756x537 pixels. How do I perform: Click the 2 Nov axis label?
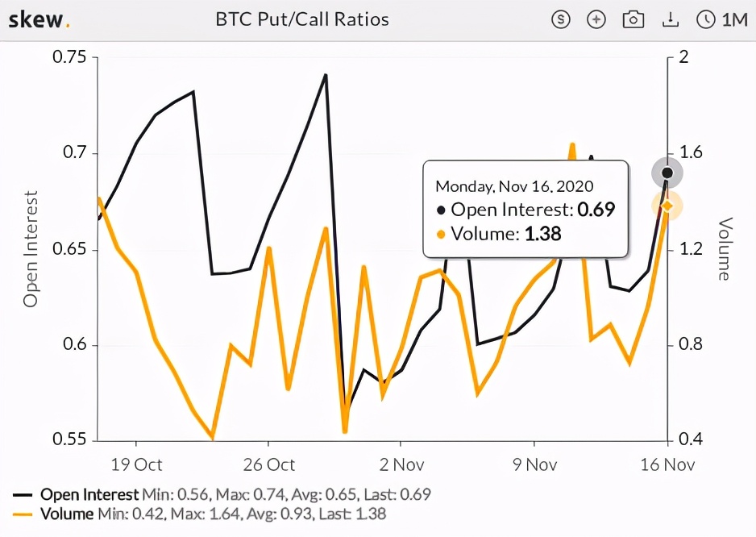(x=401, y=464)
